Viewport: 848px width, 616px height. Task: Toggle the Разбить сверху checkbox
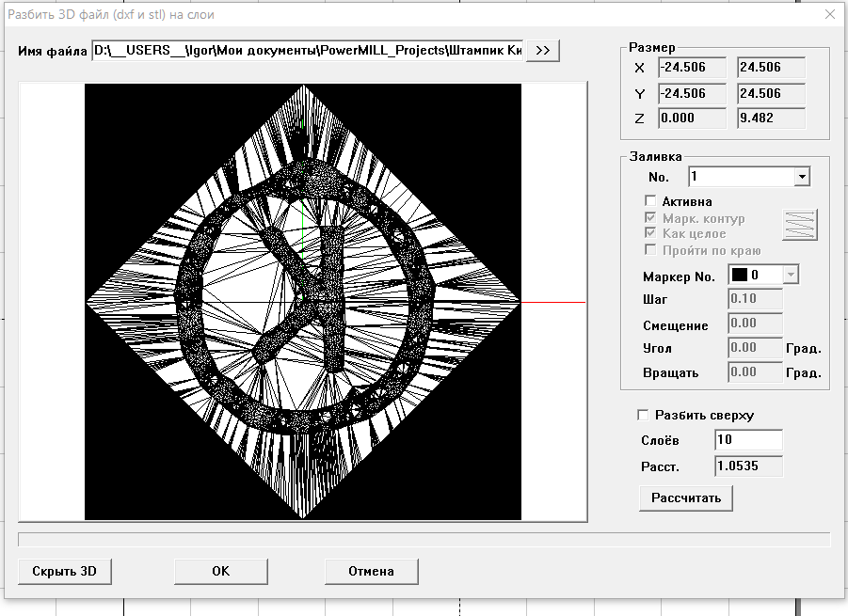[x=644, y=415]
